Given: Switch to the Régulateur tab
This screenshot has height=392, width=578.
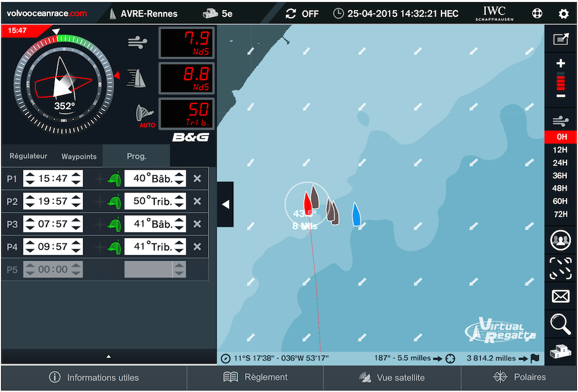Looking at the screenshot, I should point(28,157).
